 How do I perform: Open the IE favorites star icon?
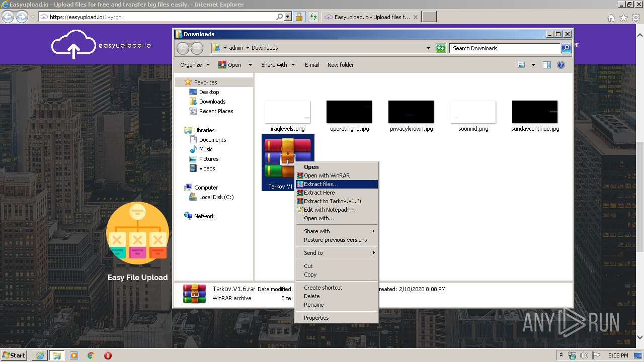[x=623, y=18]
